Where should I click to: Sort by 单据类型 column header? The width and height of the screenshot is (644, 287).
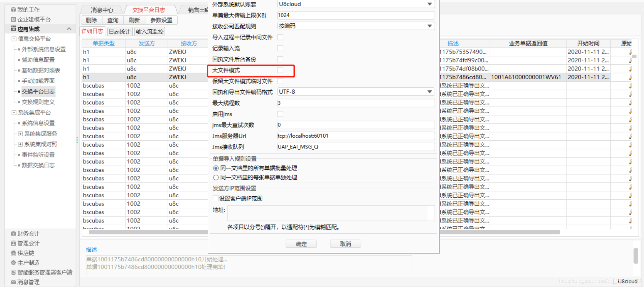[x=104, y=44]
